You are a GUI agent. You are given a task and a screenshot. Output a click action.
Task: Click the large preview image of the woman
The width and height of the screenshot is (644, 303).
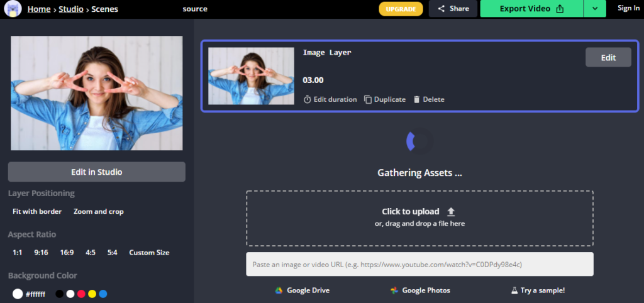96,93
